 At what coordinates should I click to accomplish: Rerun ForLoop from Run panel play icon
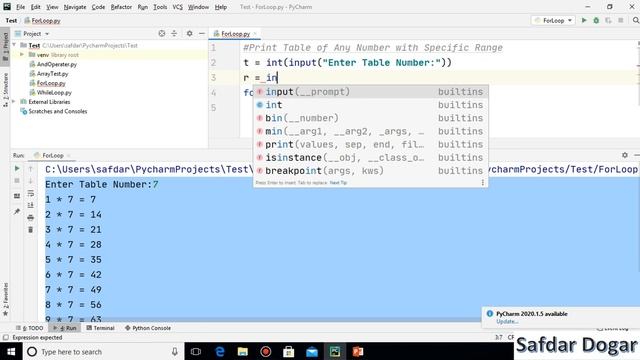[17, 168]
